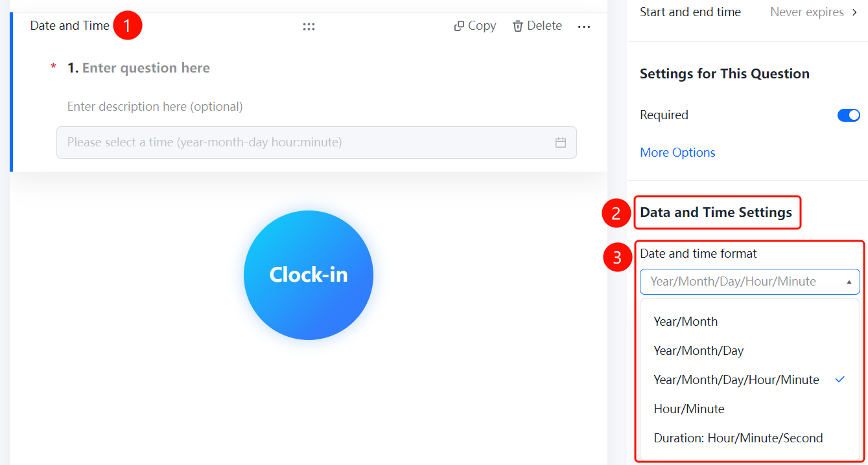Click Enter description here optional field
This screenshot has width=868, height=465.
pos(155,106)
